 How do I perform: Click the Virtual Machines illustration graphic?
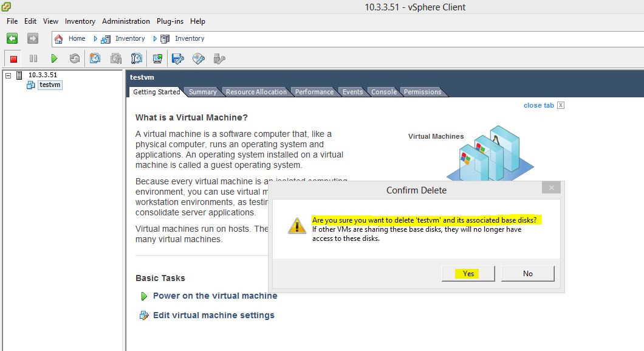[x=490, y=153]
